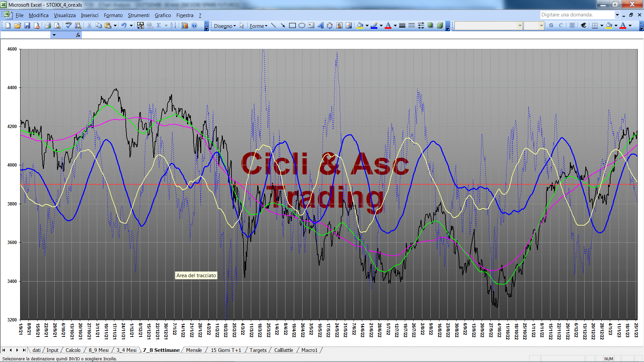Screen dimensions: 644x362
Task: Toggle Bold (G) formatting
Action: [551, 25]
